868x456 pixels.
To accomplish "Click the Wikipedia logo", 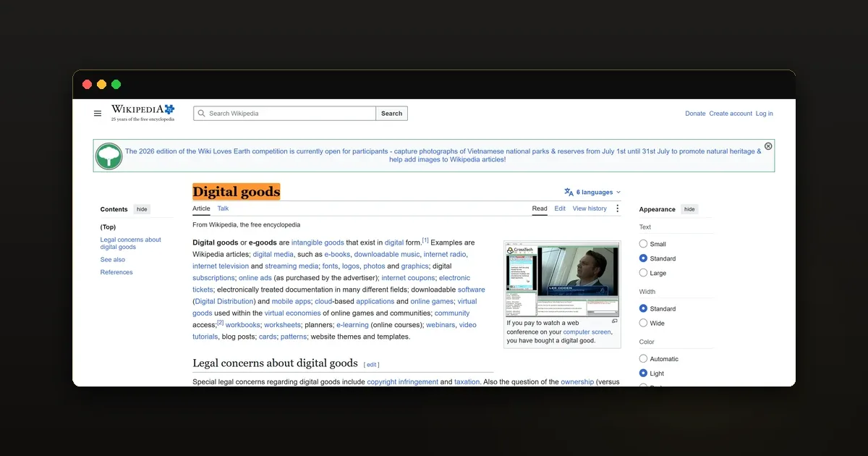I will pos(142,113).
